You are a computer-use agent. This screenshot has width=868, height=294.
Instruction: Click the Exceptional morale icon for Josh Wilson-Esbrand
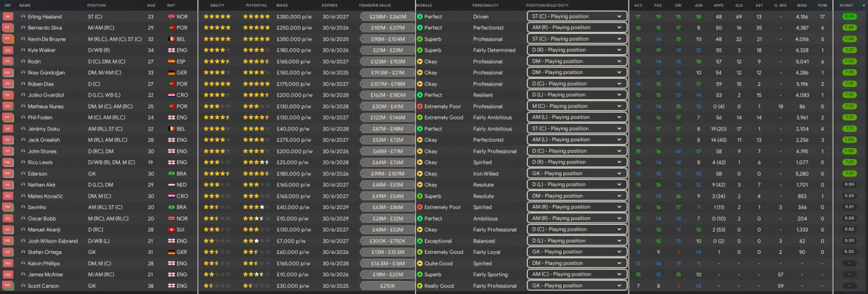coord(420,241)
